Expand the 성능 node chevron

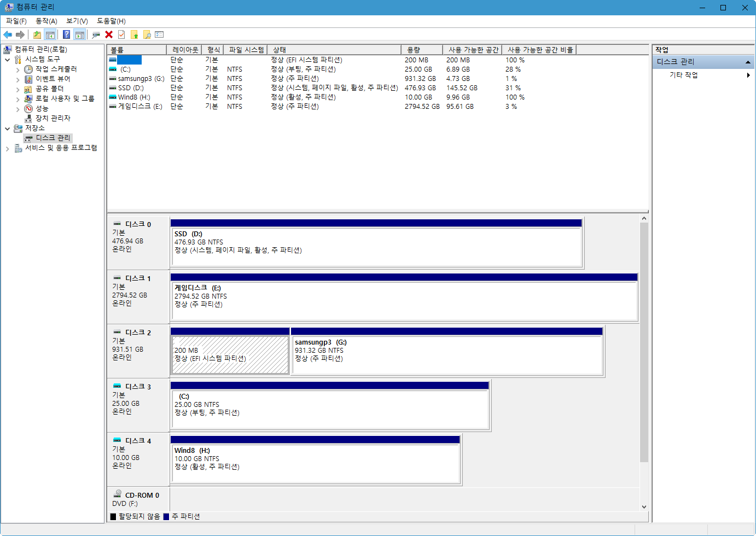pyautogui.click(x=18, y=109)
